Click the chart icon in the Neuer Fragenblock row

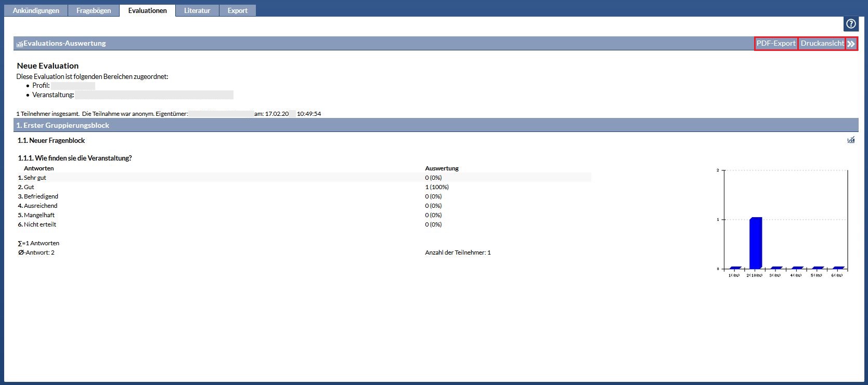click(x=851, y=140)
